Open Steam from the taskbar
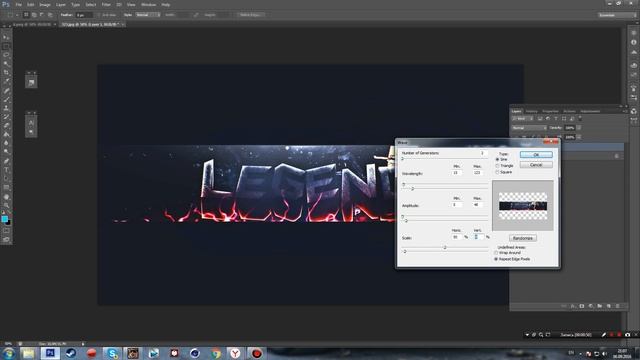Screen dimensions: 640x360 (x=71, y=353)
